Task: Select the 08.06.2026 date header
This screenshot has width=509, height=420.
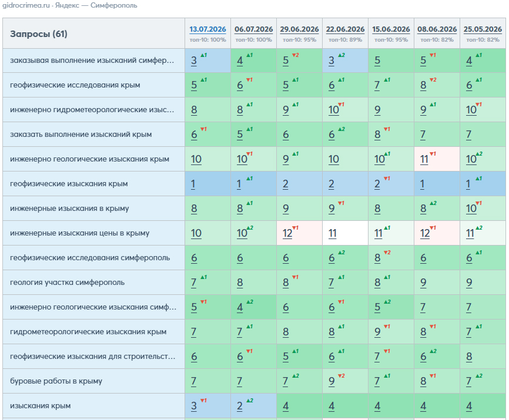Action: coord(437,29)
